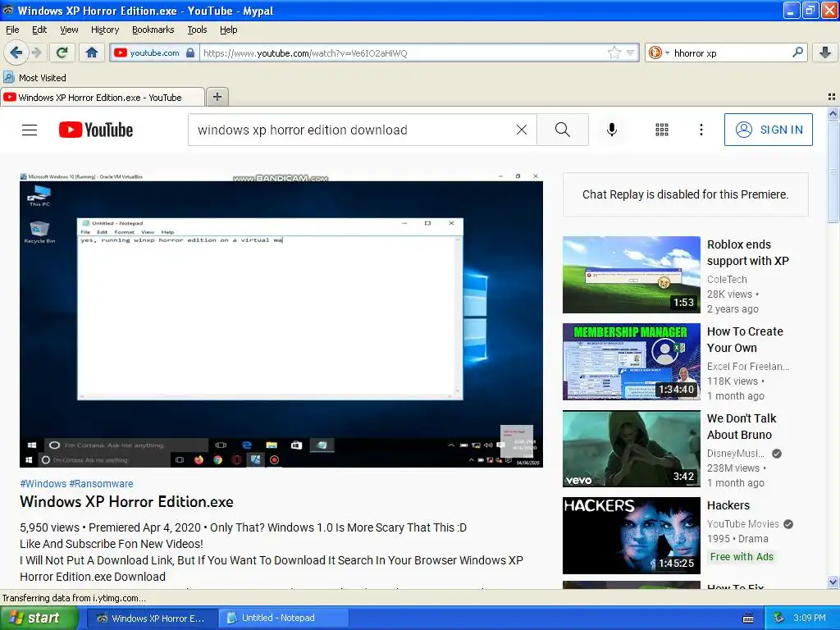
Task: Click the video title Windows XP Horror Edition.exe
Action: point(126,502)
